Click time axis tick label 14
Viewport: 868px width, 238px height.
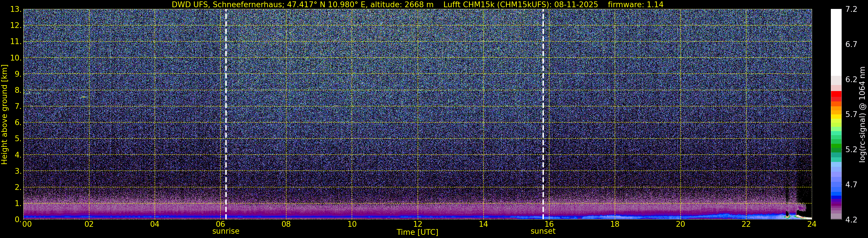[483, 224]
